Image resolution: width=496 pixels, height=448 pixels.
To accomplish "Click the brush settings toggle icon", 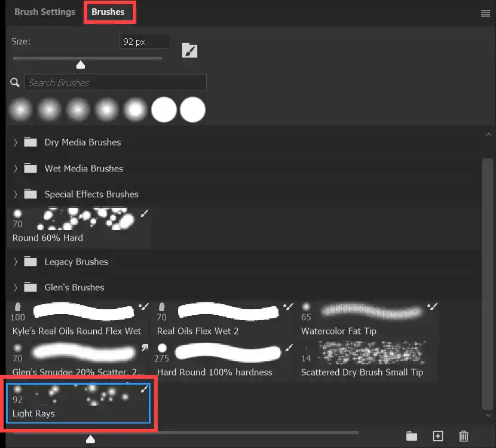I will click(x=189, y=50).
